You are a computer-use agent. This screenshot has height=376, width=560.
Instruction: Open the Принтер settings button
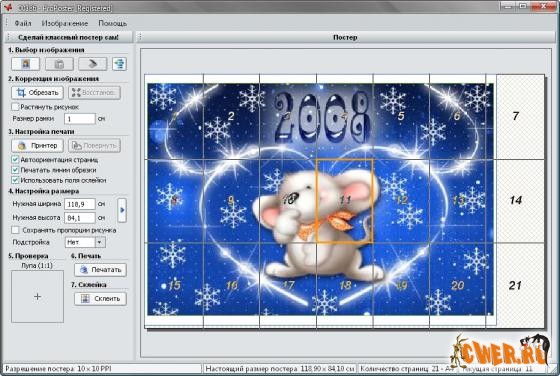click(37, 145)
